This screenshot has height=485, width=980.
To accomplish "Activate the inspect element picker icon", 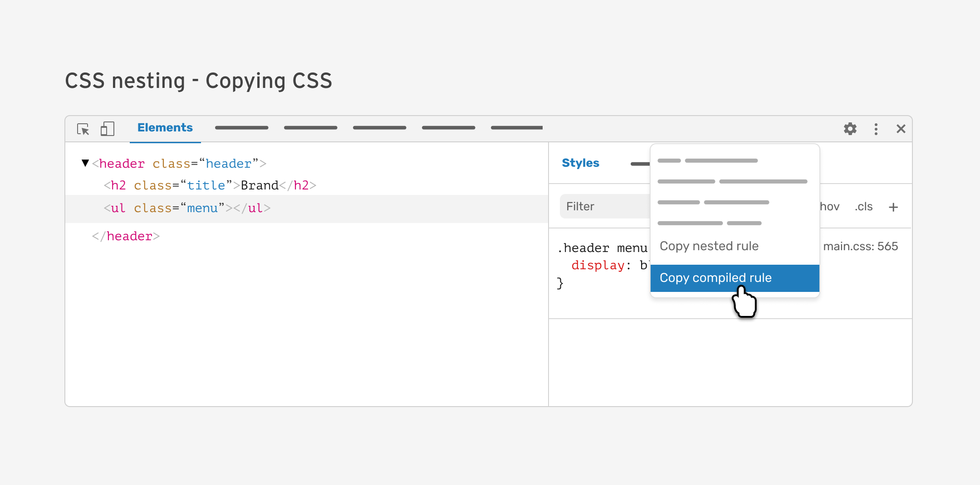I will click(83, 129).
